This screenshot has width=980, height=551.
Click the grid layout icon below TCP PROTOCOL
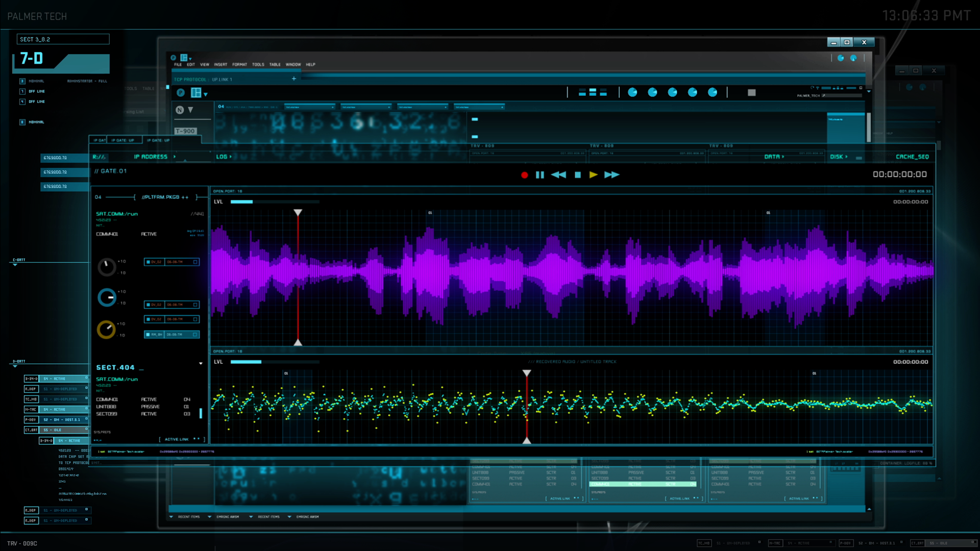pos(196,93)
